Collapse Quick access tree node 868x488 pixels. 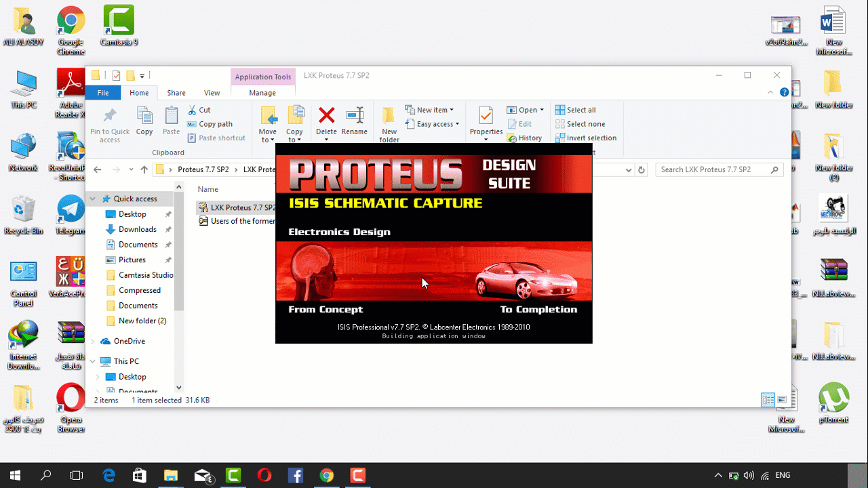[x=94, y=199]
